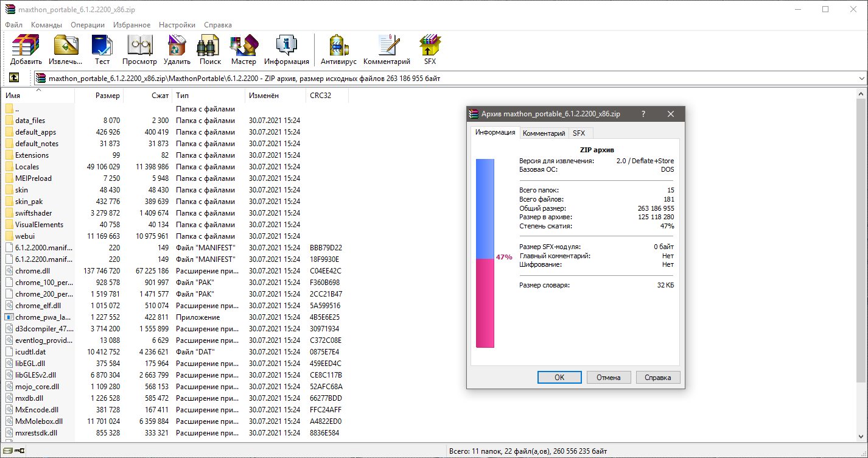Close the archive information dialog

tap(671, 114)
